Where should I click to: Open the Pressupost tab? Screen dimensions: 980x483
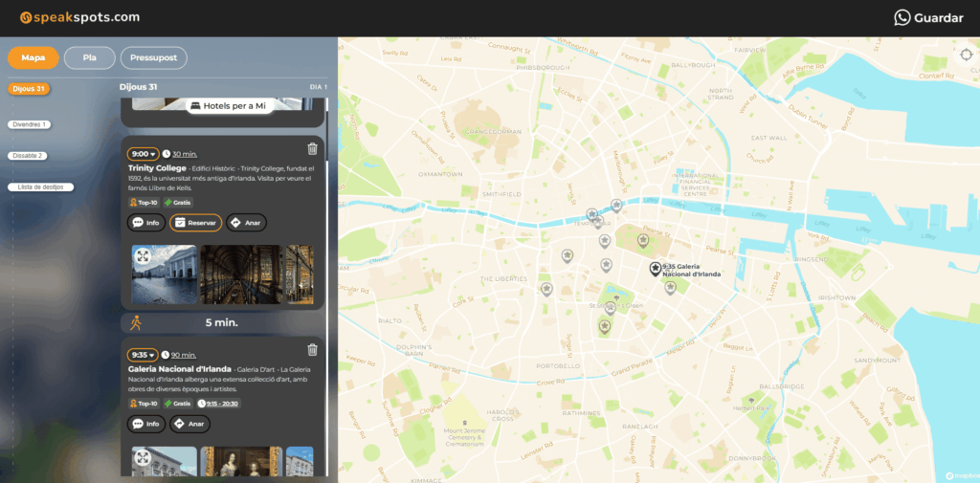click(x=154, y=57)
